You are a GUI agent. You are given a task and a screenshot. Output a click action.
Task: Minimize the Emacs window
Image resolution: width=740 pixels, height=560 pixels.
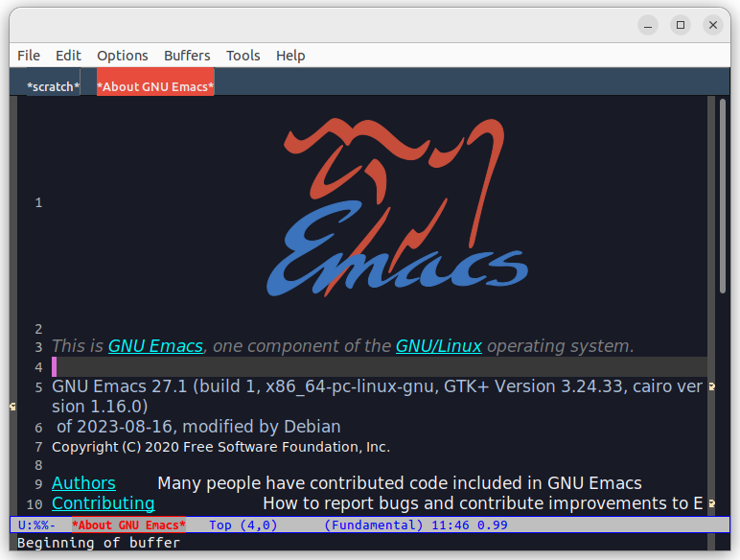click(648, 25)
